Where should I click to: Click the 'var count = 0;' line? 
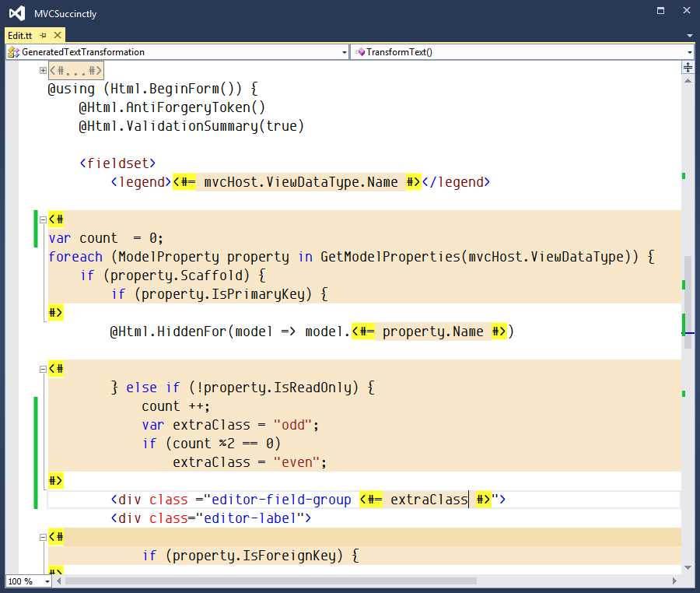tap(106, 238)
